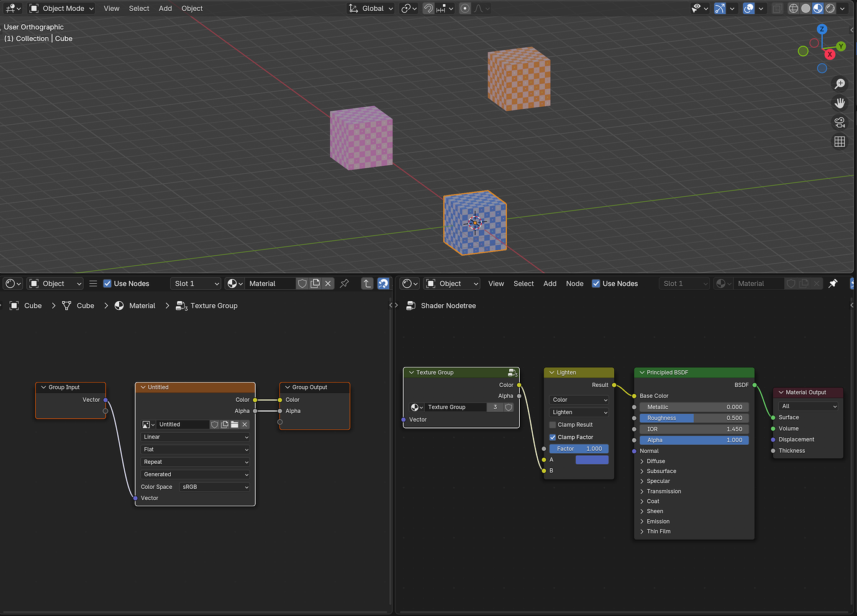This screenshot has width=857, height=616.
Task: Click the red X axis gizmo ball
Action: coord(830,54)
